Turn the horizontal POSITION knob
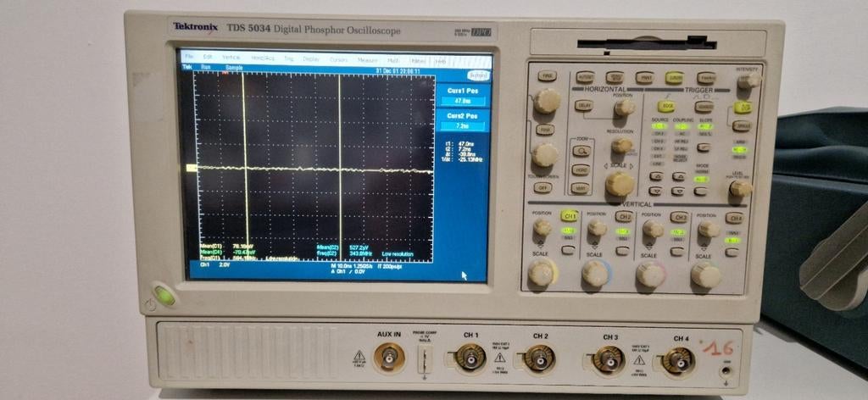This screenshot has height=400, width=868. click(x=625, y=107)
